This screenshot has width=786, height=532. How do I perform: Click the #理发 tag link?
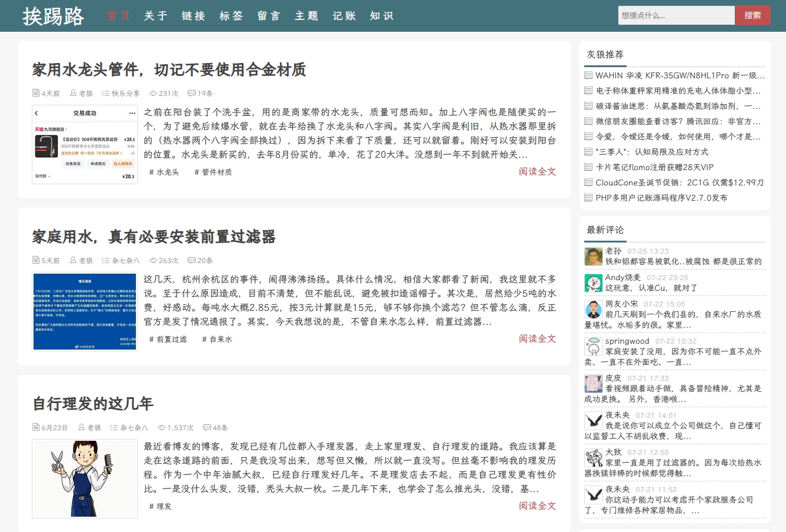(159, 506)
